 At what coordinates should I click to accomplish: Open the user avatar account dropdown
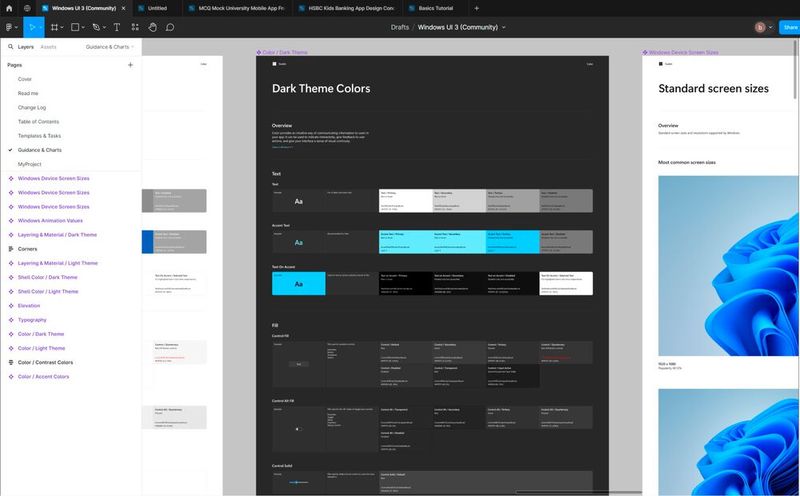coord(762,27)
